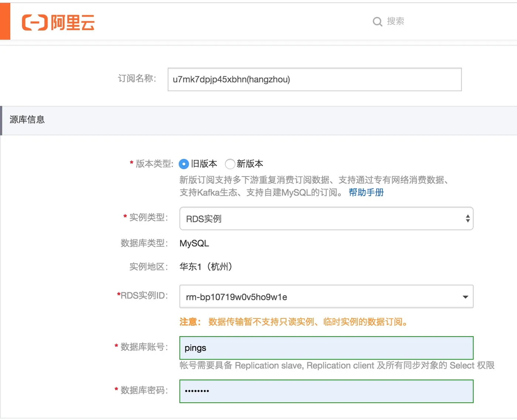Click the 搜索 search box text
The image size is (517, 420).
click(x=396, y=21)
